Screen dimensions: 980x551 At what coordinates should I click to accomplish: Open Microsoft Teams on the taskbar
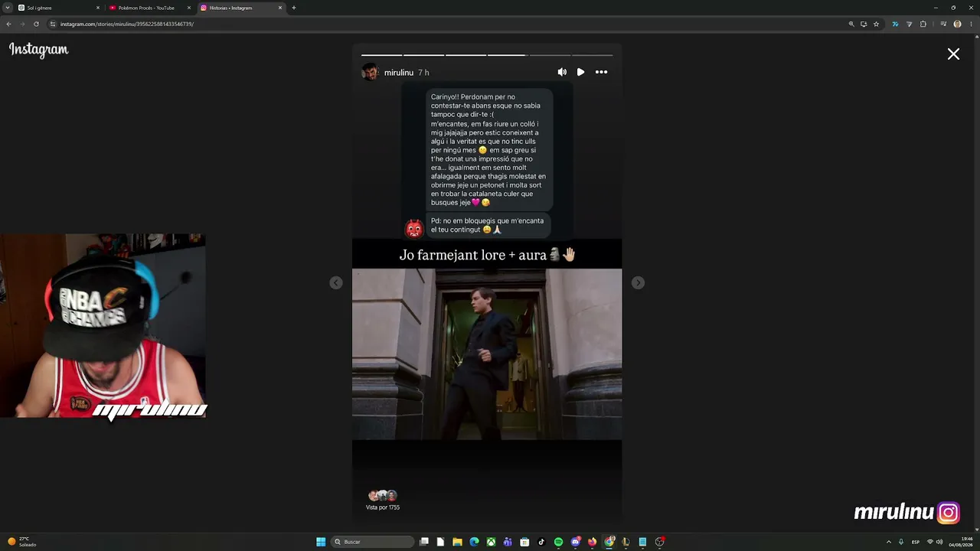[508, 542]
